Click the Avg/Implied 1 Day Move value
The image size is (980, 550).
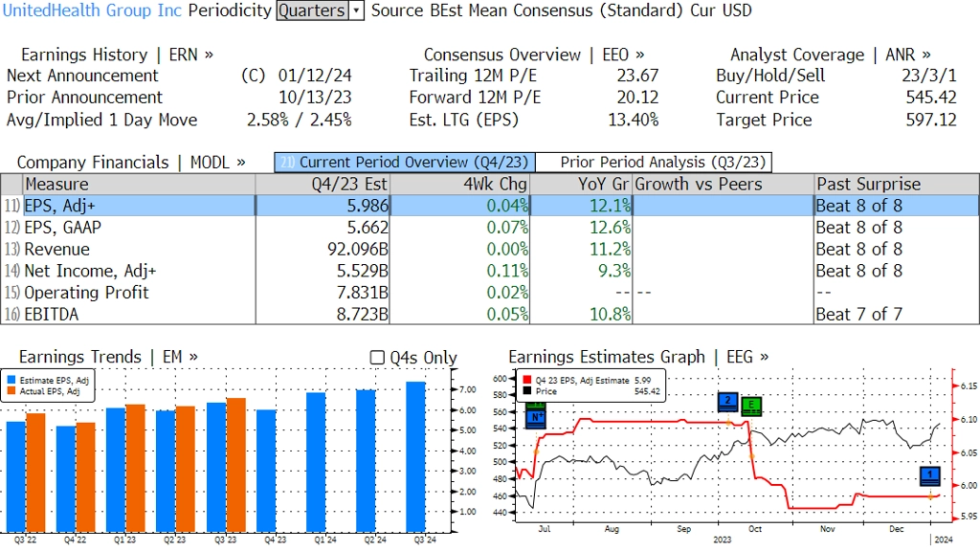[x=300, y=120]
